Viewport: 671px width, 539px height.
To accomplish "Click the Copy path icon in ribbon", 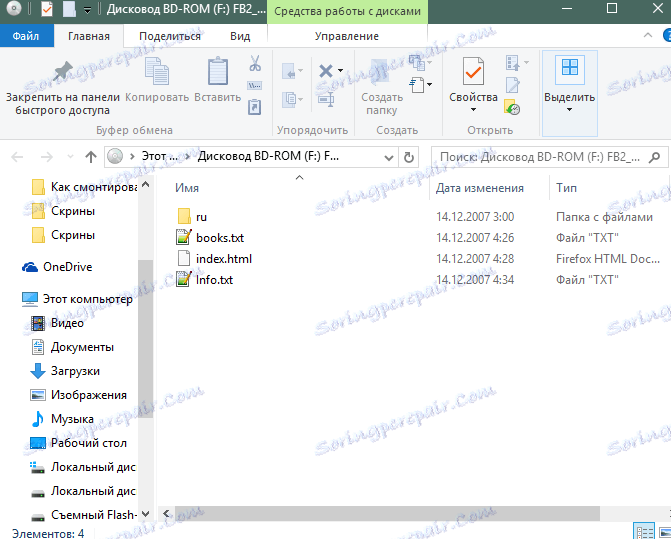I will point(255,86).
